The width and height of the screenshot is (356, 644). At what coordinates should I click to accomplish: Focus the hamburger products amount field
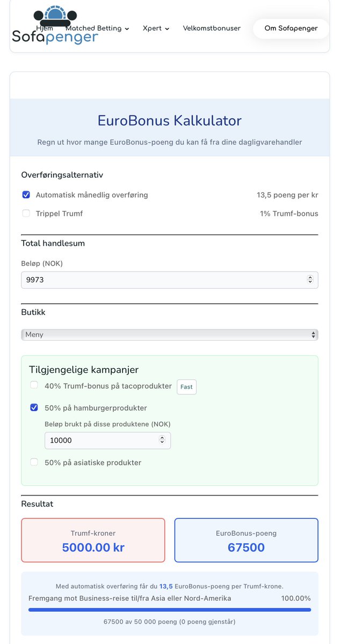(x=107, y=440)
